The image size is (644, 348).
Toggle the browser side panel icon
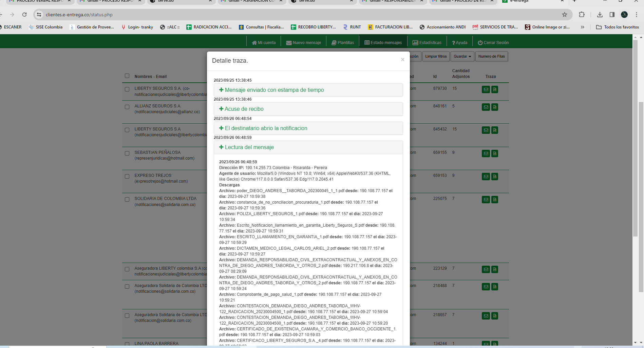click(x=612, y=15)
